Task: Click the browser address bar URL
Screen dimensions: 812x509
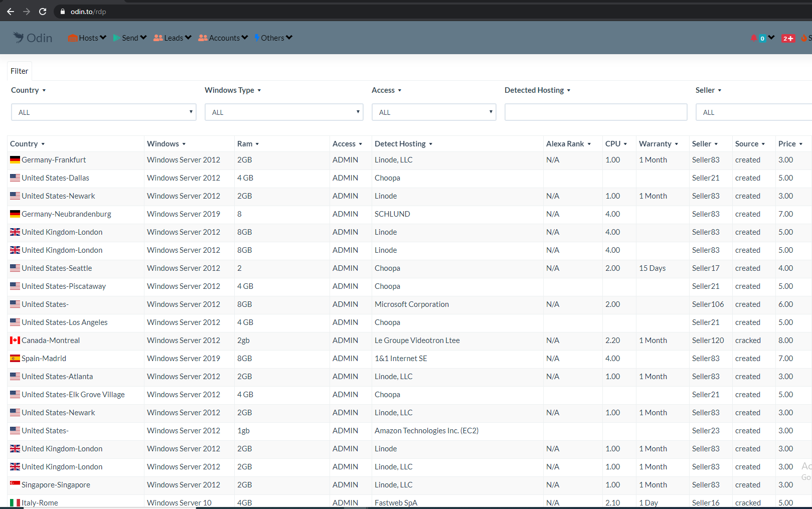Action: click(88, 12)
